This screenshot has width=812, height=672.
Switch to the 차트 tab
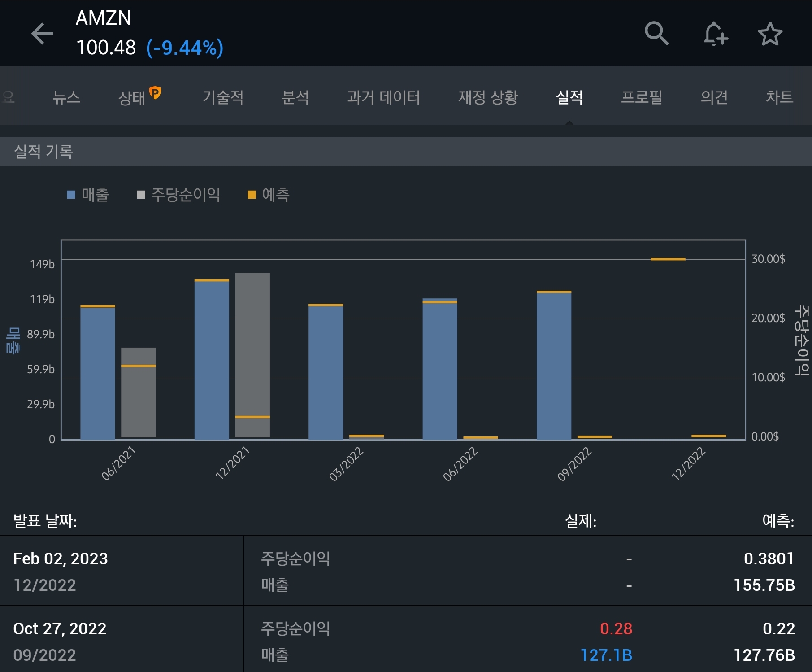[x=779, y=97]
